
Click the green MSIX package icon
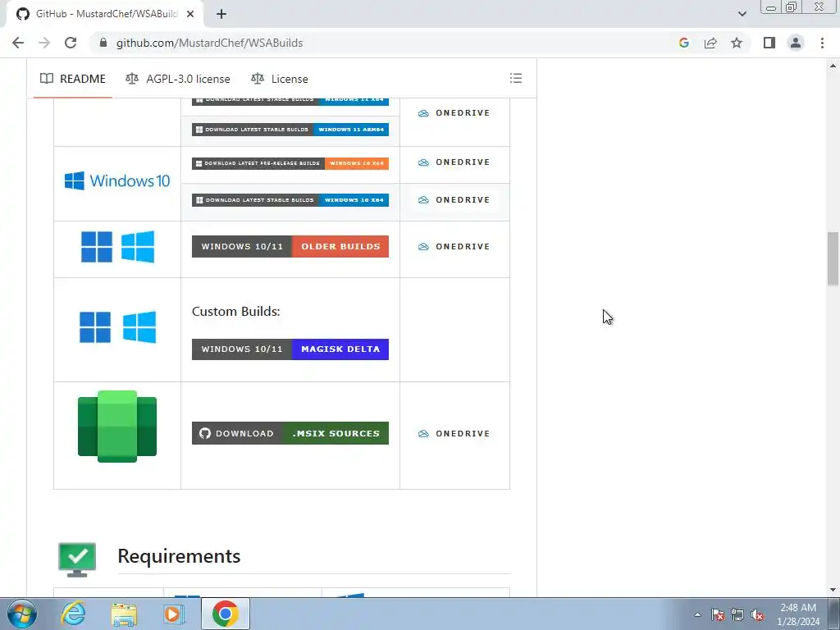point(117,427)
